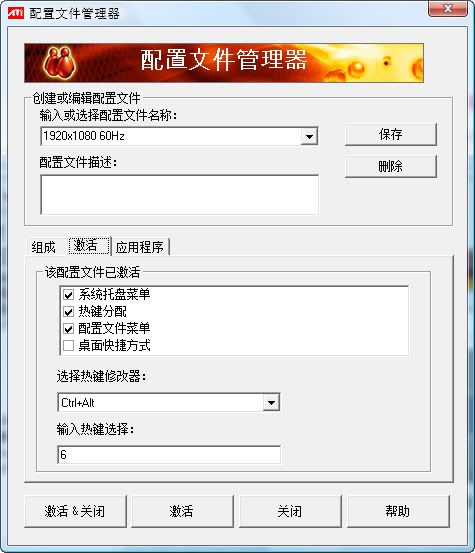This screenshot has width=475, height=553.
Task: Toggle the 系统托盘菜单 checkbox
Action: pyautogui.click(x=68, y=294)
